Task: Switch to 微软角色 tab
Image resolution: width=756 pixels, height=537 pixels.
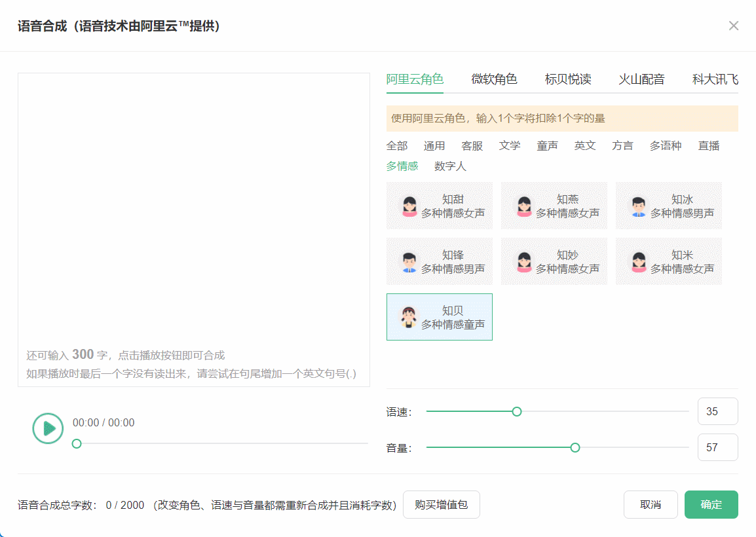Action: (494, 79)
